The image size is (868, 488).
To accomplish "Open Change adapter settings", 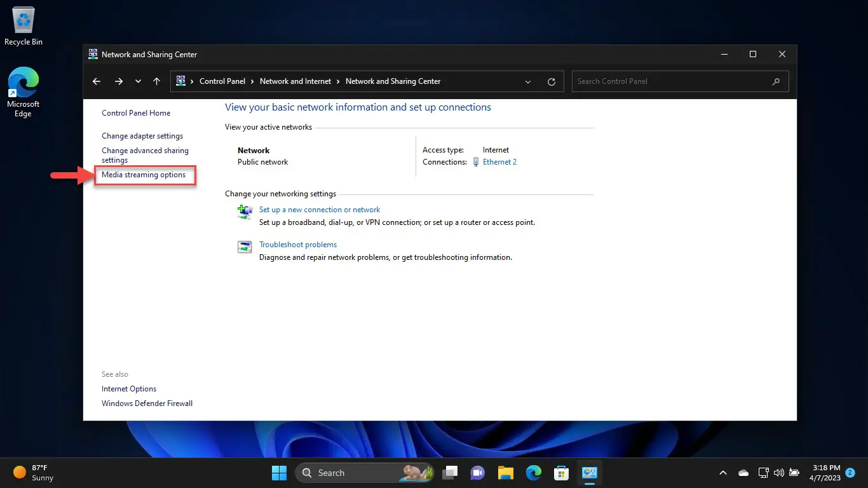I will pos(142,136).
